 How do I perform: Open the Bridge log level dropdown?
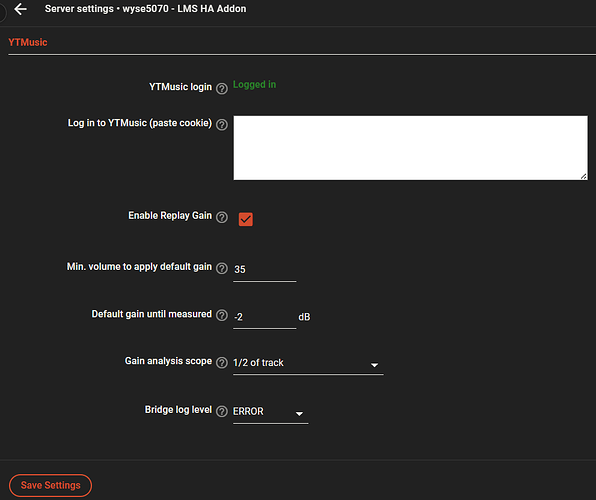270,412
